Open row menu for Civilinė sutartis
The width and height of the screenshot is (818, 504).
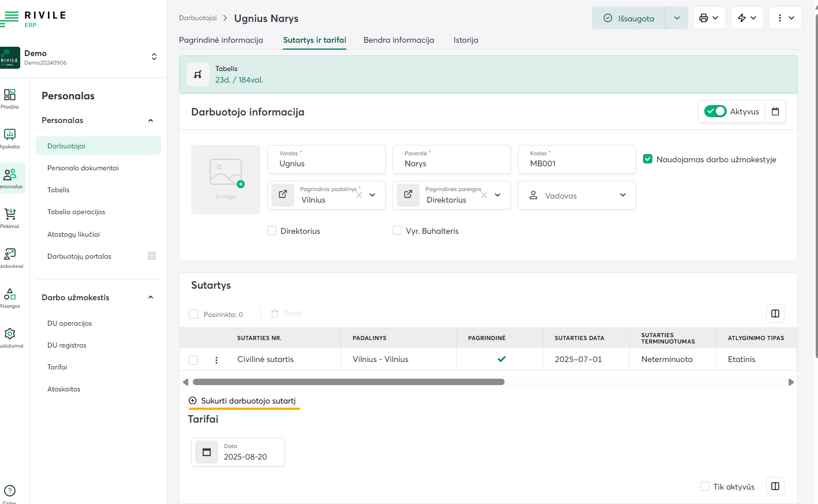click(x=216, y=360)
